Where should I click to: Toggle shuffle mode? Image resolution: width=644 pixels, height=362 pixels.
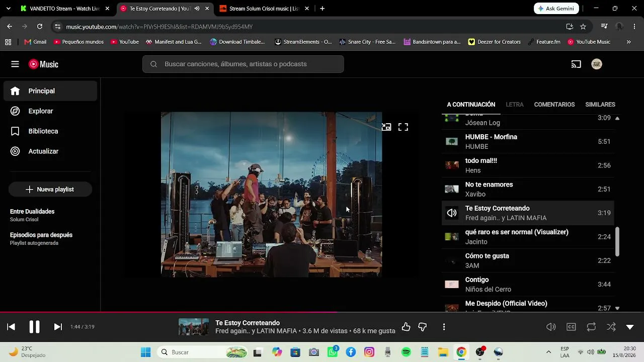coord(611,327)
